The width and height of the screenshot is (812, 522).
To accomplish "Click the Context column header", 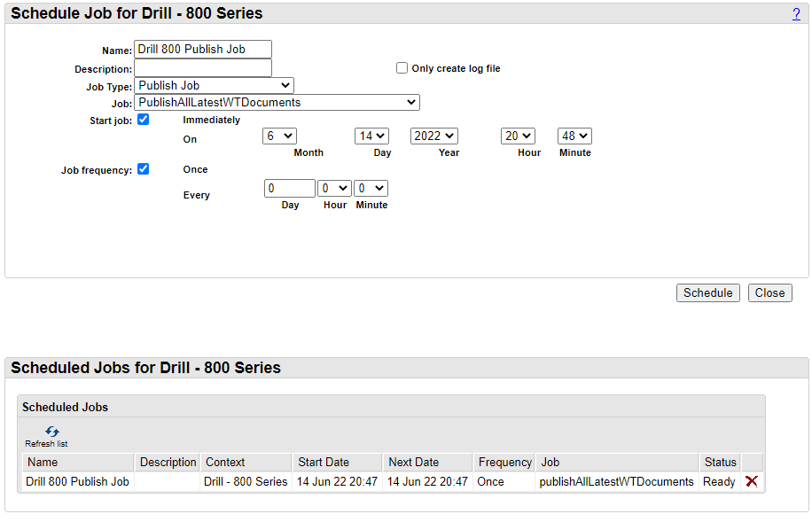I will tap(246, 463).
